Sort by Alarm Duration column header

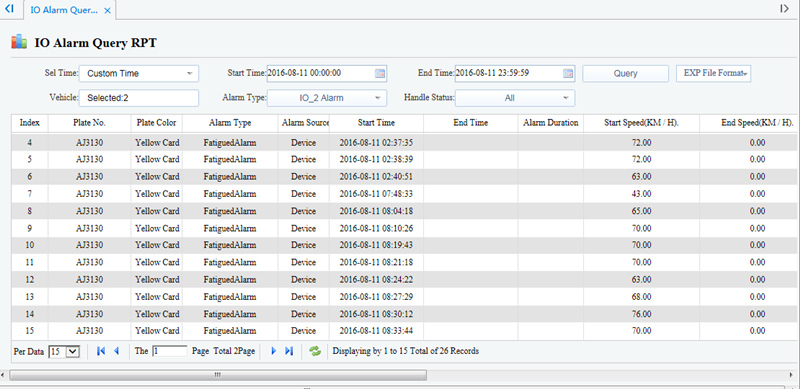click(x=551, y=123)
